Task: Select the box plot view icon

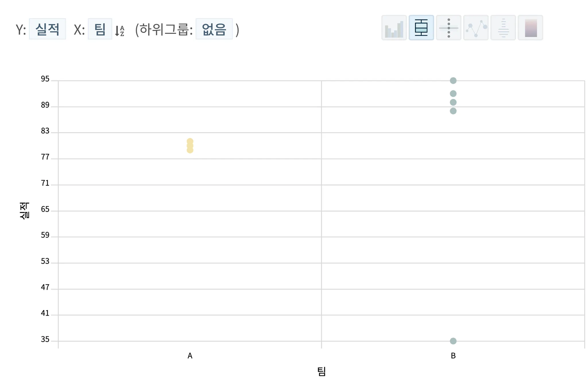Action: pyautogui.click(x=421, y=28)
